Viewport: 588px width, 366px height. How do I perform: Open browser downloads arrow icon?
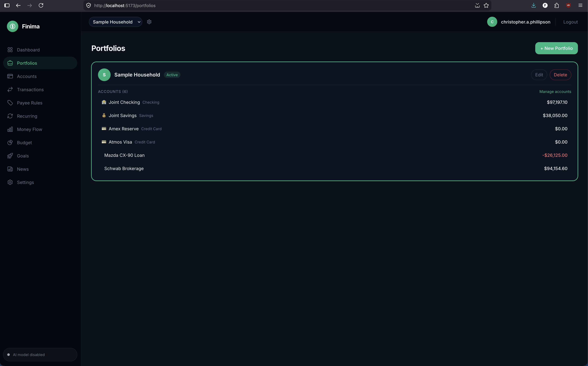(534, 5)
